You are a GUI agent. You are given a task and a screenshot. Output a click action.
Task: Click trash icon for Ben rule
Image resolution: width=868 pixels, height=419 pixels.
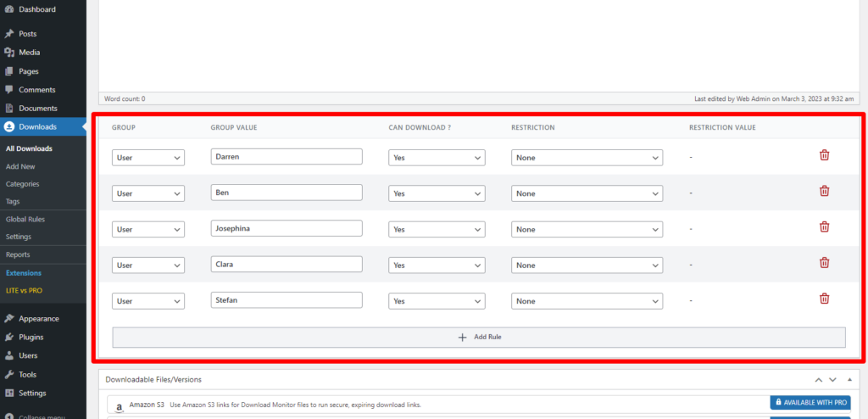pyautogui.click(x=824, y=191)
